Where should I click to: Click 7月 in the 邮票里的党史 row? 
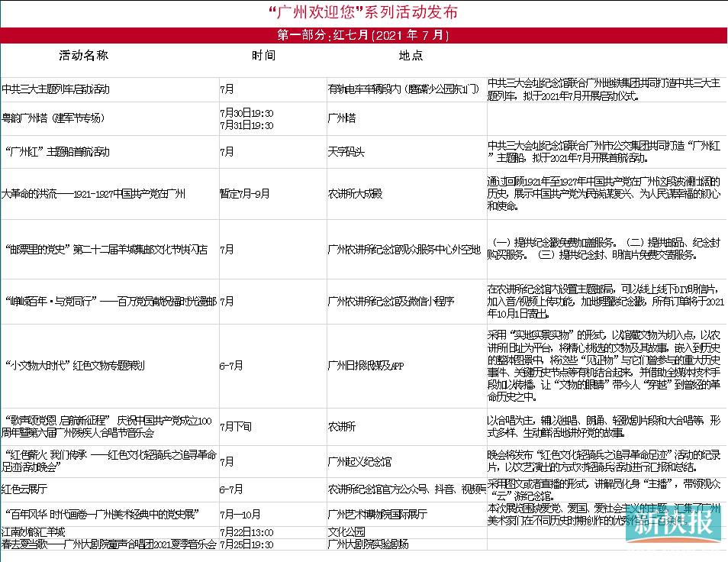coord(227,250)
